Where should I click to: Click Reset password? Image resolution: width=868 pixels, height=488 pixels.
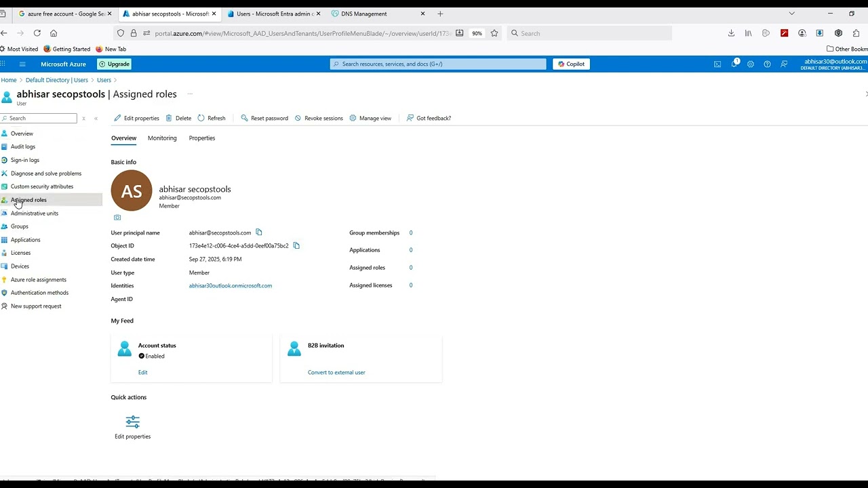point(264,118)
